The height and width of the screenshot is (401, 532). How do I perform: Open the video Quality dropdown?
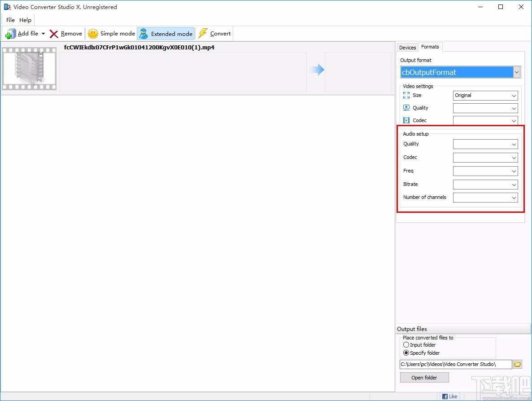(485, 108)
